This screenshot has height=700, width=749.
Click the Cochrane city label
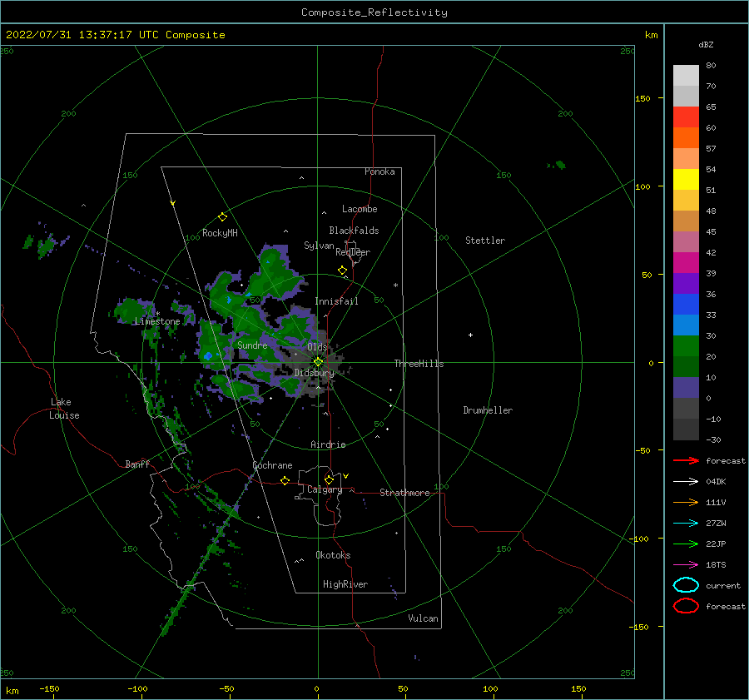[272, 465]
